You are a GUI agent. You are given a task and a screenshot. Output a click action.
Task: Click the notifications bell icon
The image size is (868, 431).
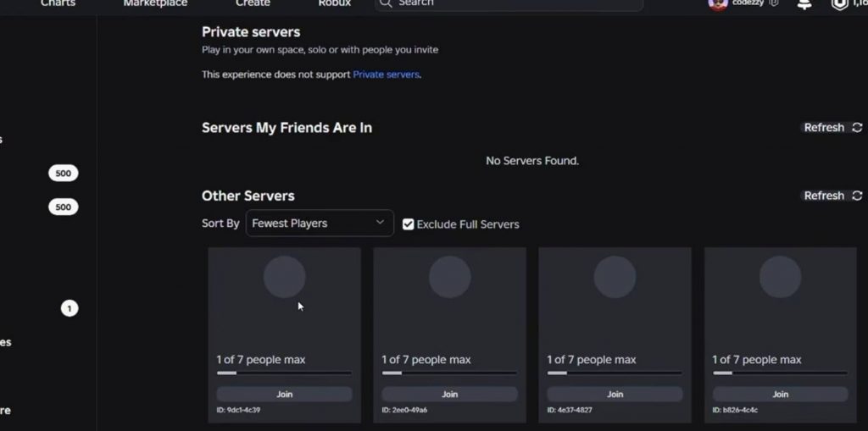(x=804, y=4)
